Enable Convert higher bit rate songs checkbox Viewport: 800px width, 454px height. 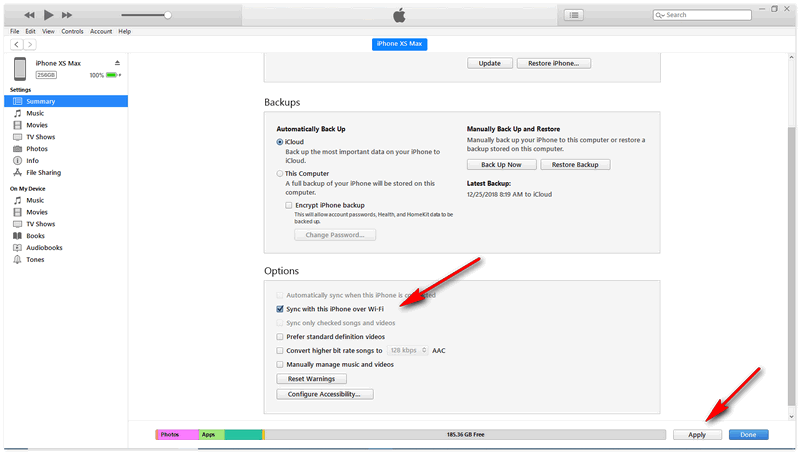click(280, 351)
